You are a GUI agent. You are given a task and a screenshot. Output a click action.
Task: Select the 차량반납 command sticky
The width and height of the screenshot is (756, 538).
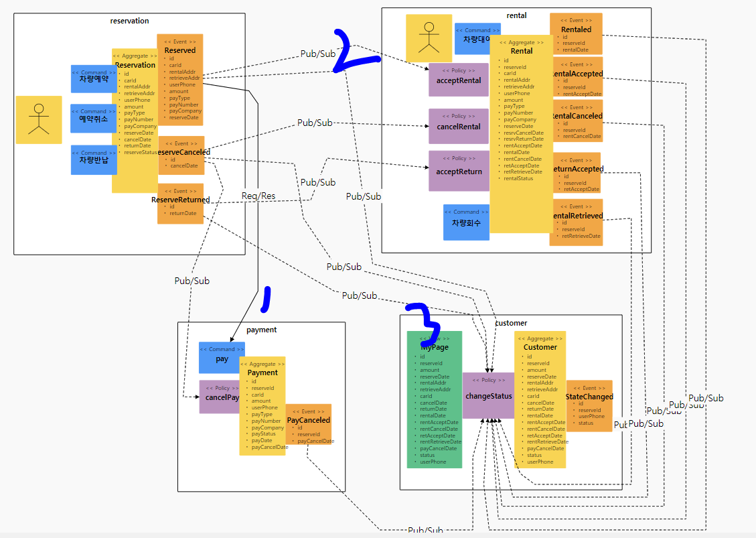(94, 159)
